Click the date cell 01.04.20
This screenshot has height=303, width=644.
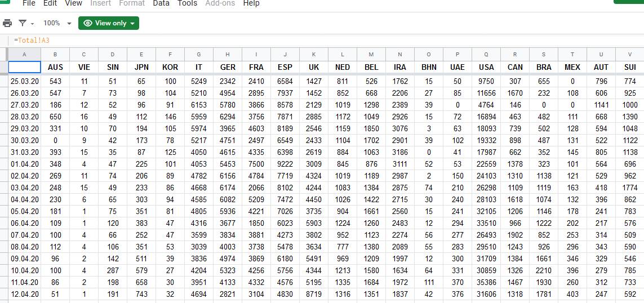click(x=25, y=164)
